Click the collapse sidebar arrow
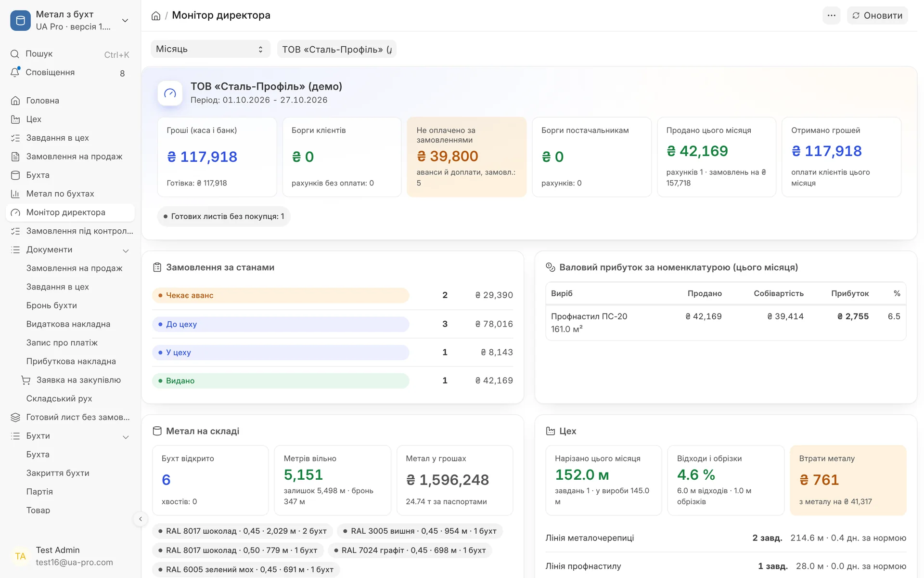The image size is (924, 578). (x=140, y=519)
